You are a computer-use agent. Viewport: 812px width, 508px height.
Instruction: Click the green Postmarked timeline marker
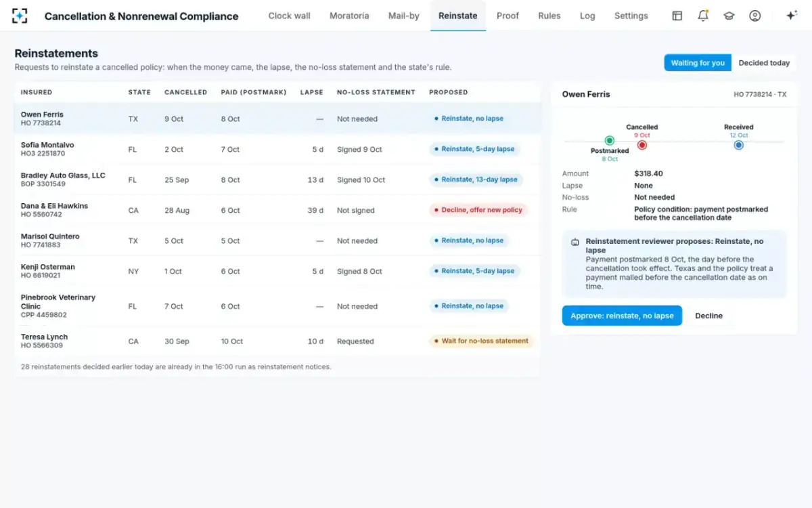pyautogui.click(x=610, y=141)
